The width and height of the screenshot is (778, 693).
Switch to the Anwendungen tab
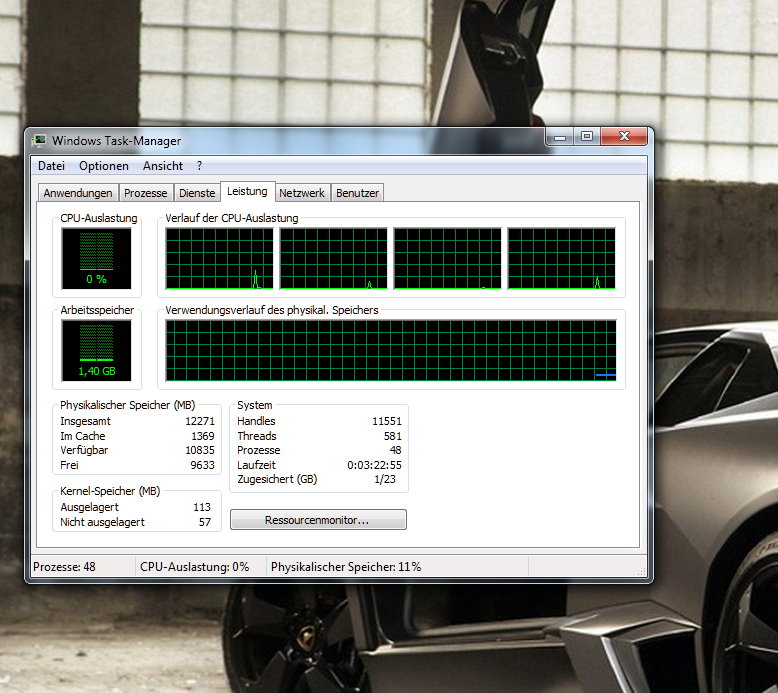point(78,193)
